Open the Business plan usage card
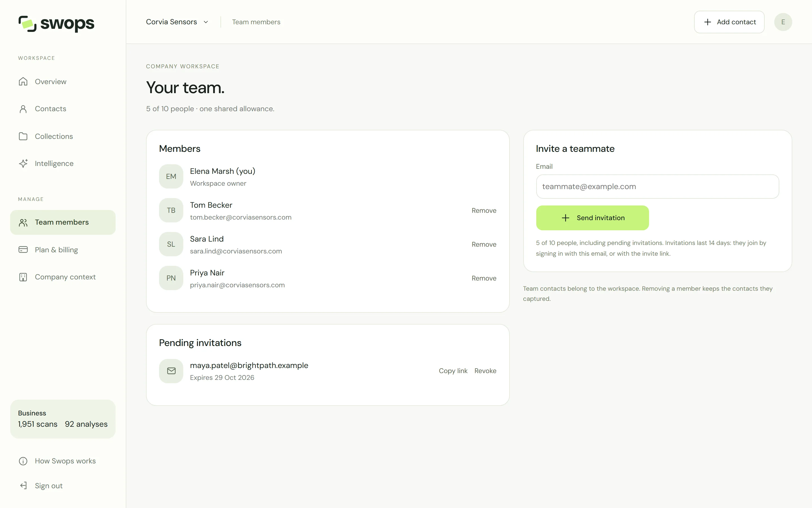Screen dimensions: 812x508 click(63, 419)
